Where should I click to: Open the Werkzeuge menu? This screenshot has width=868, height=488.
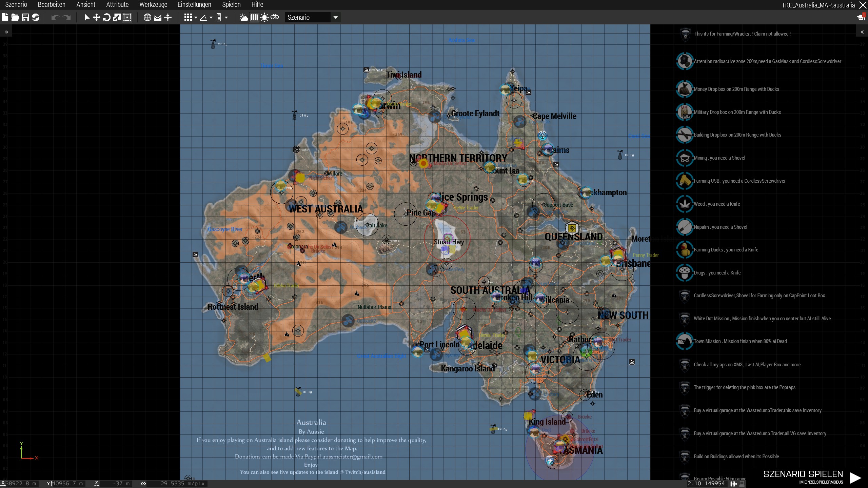click(153, 5)
